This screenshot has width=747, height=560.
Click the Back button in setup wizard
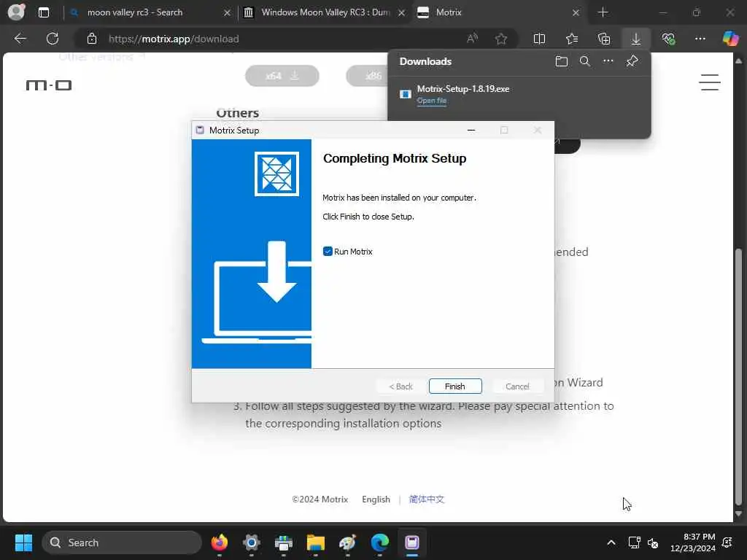(x=400, y=386)
